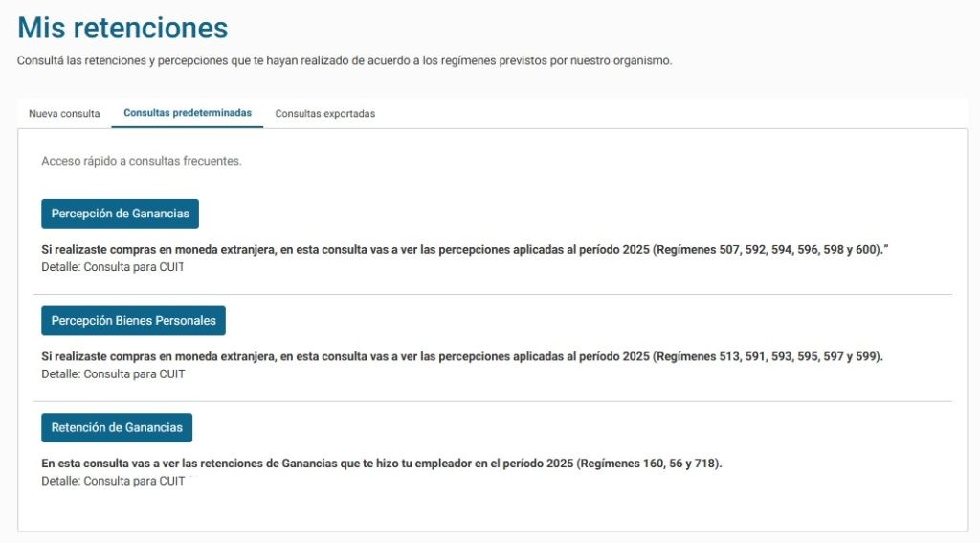This screenshot has width=980, height=543.
Task: Click 'Si realizaste compras' text under Percepción Bienes Personales
Action: 287,356
